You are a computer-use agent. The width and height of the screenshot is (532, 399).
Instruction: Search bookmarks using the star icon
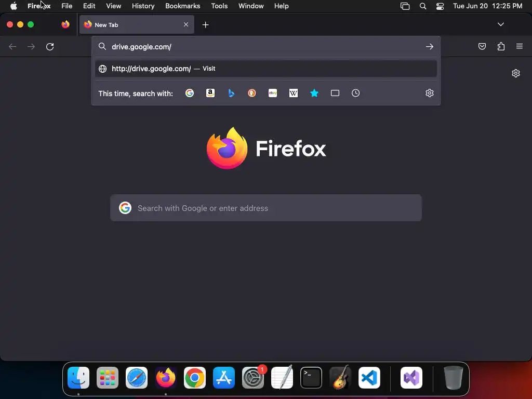[314, 93]
